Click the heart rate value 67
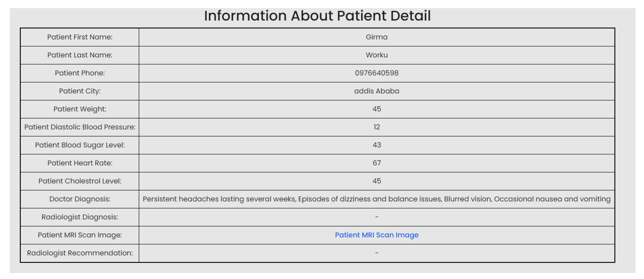This screenshot has height=279, width=644. click(376, 163)
